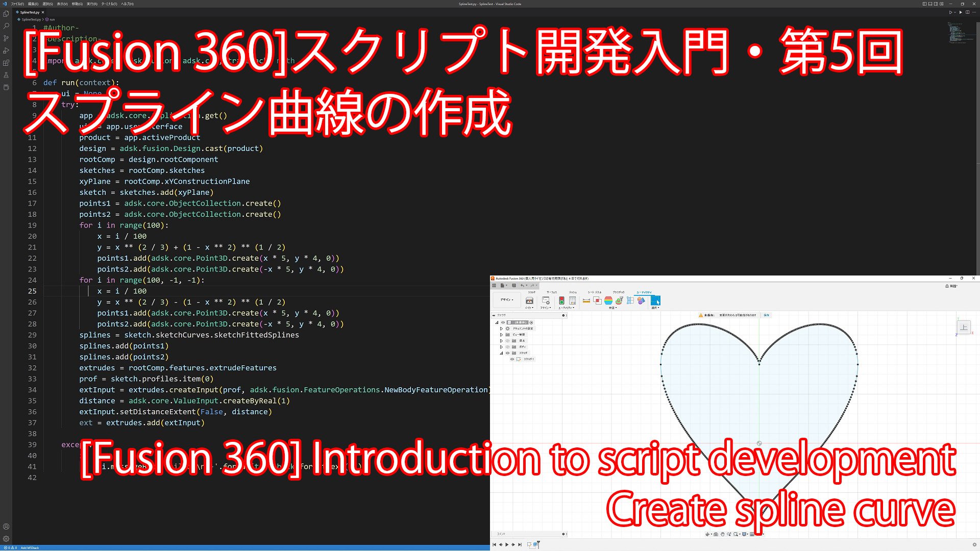Toggle visibility of the Bodies folder

coord(507,347)
